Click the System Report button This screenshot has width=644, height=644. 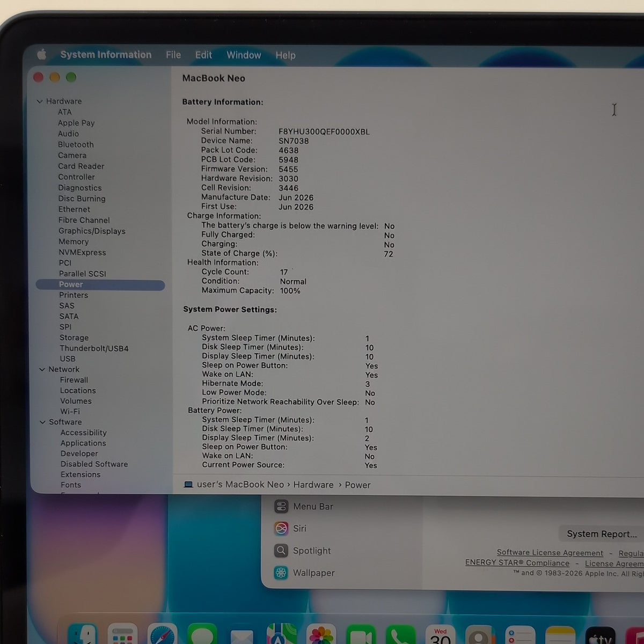tap(602, 534)
